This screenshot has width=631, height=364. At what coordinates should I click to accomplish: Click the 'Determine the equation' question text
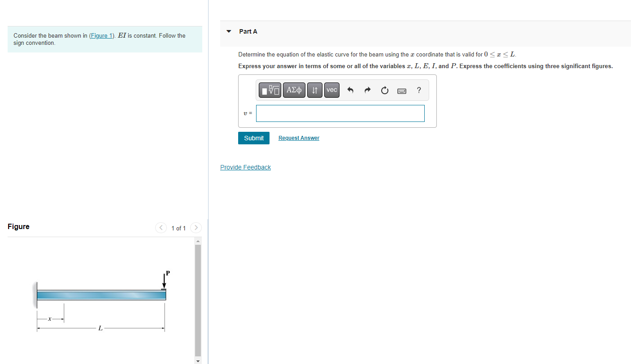point(377,54)
